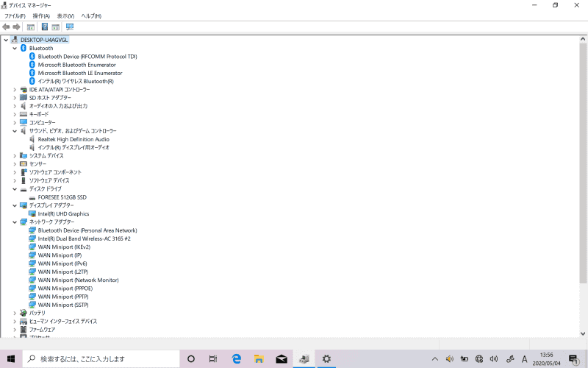The width and height of the screenshot is (588, 368).
Task: Select Microsoft Bluetooth LE Enumerator device
Action: (x=80, y=73)
